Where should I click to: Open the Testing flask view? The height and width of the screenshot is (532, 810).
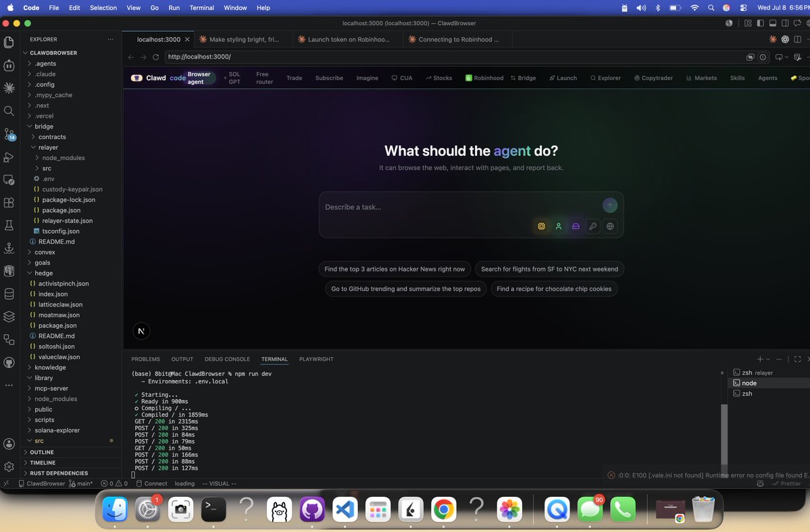(9, 225)
